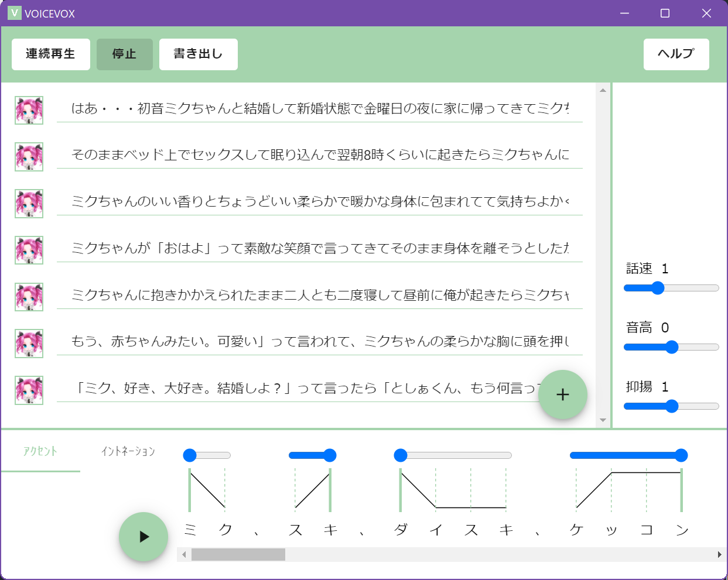This screenshot has height=580, width=728.
Task: Click the character avatar on the second row
Action: (29, 157)
